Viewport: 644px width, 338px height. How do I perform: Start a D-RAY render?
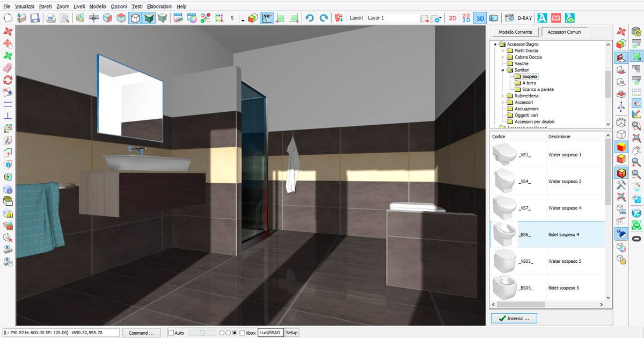[518, 18]
